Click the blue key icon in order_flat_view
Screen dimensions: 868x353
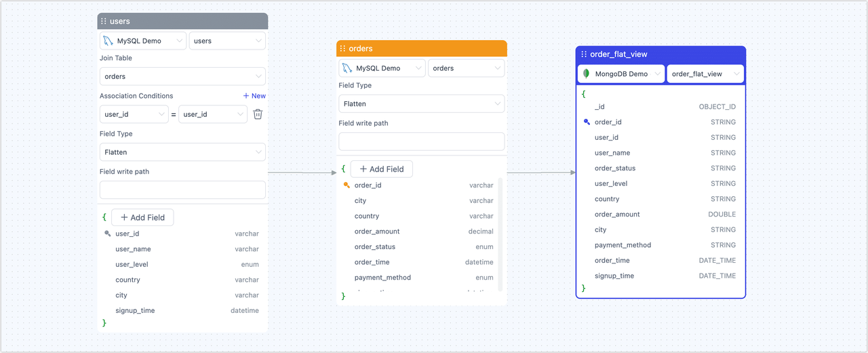click(x=587, y=122)
